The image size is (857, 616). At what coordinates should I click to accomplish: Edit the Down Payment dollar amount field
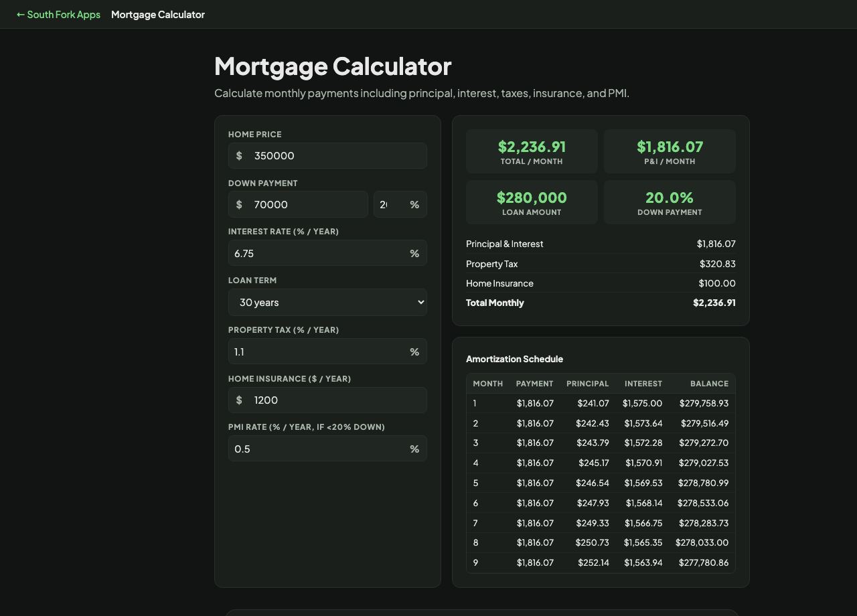298,204
